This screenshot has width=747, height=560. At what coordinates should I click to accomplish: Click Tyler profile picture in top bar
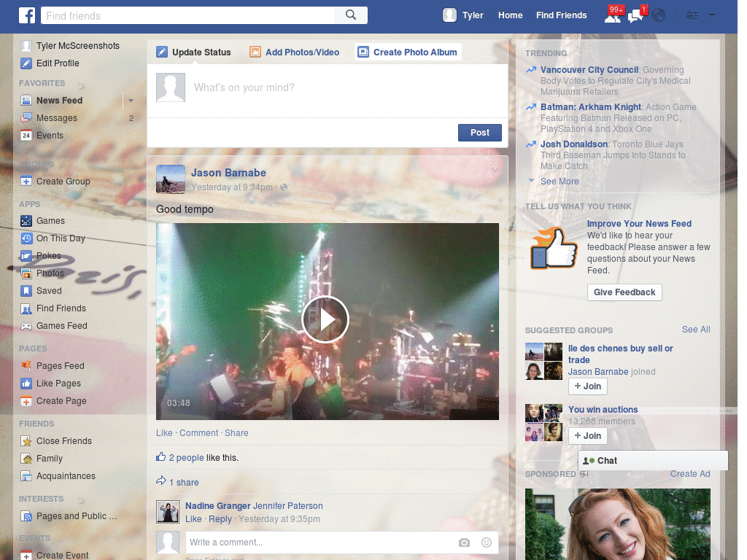[449, 15]
